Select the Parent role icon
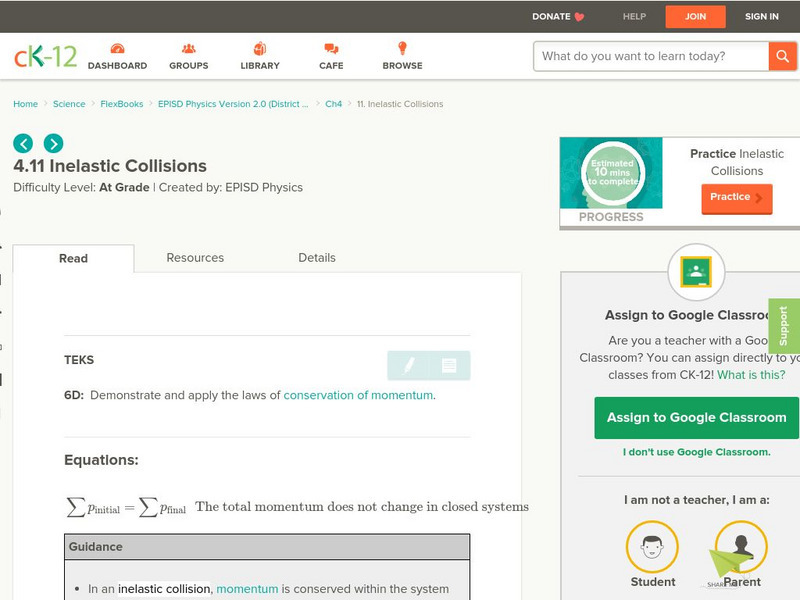 pyautogui.click(x=741, y=548)
